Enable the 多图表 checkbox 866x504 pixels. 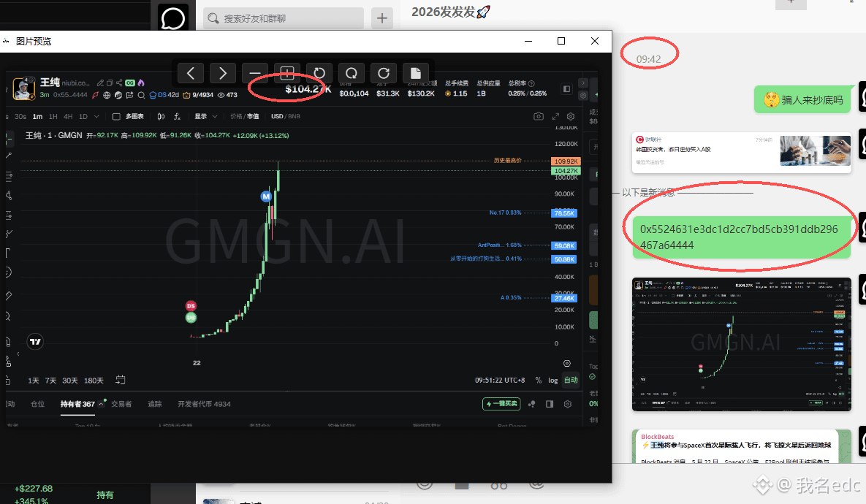[116, 116]
